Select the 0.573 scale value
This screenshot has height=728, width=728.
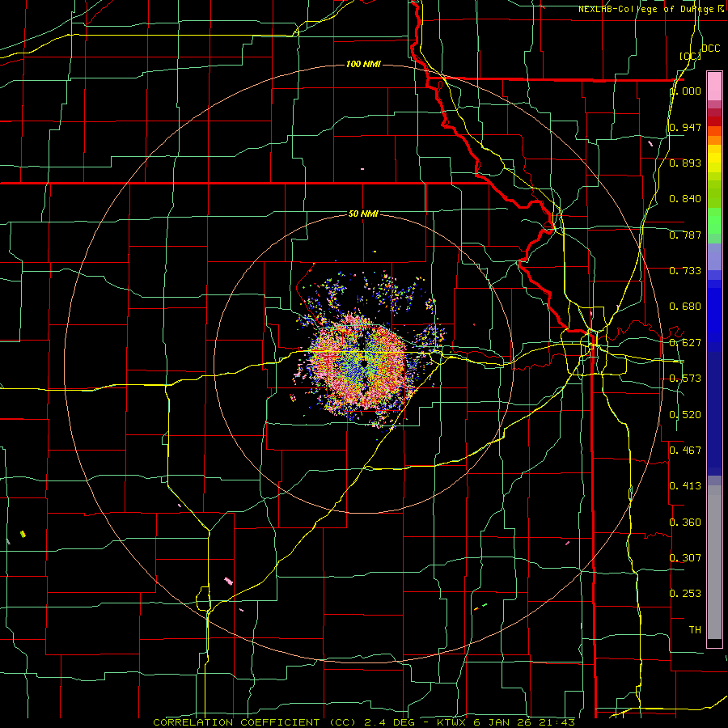(x=685, y=379)
